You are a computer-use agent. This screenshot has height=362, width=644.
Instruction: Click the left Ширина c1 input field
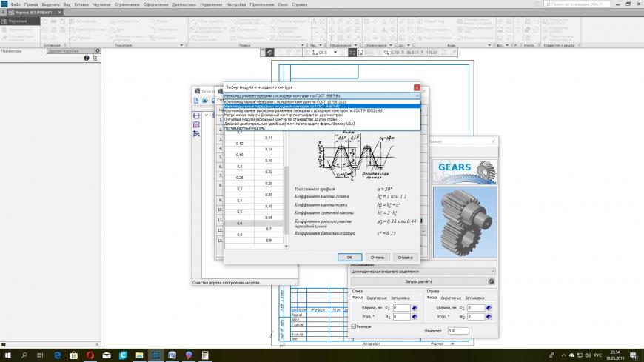400,307
